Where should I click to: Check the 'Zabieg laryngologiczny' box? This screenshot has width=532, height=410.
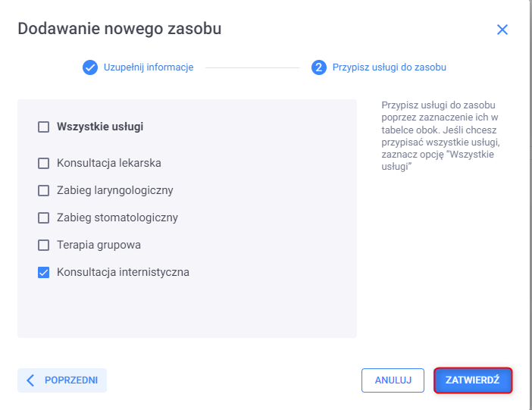44,190
